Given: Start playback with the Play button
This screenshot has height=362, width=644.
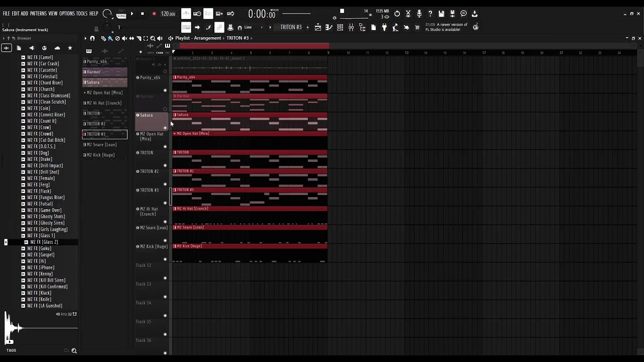Looking at the screenshot, I should (132, 14).
